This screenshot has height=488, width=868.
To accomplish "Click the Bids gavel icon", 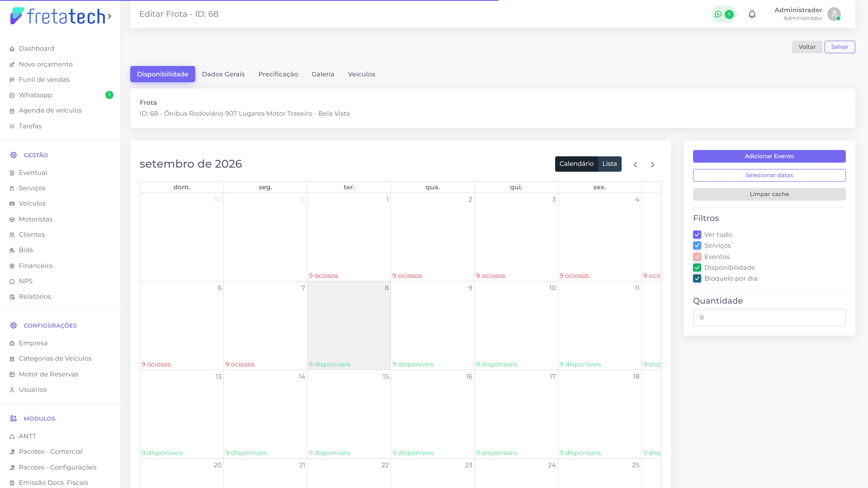I will 12,250.
